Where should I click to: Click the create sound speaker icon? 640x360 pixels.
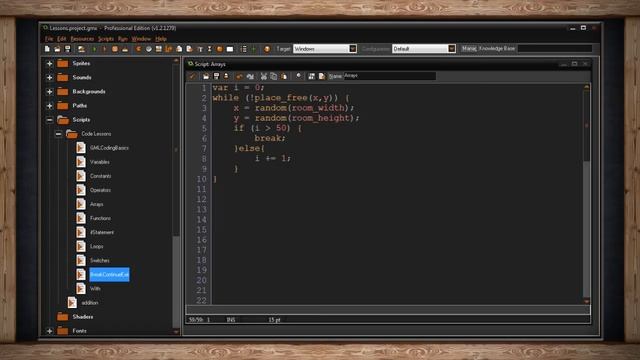[x=149, y=49]
